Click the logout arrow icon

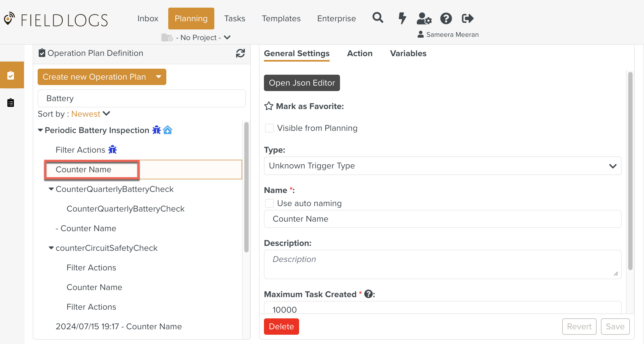point(468,18)
